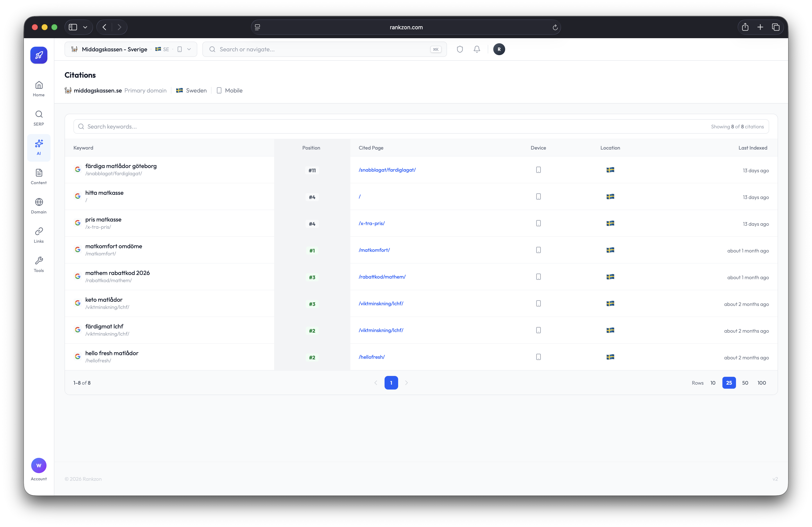Open the Account avatar at bottom
The width and height of the screenshot is (812, 527).
(x=39, y=465)
